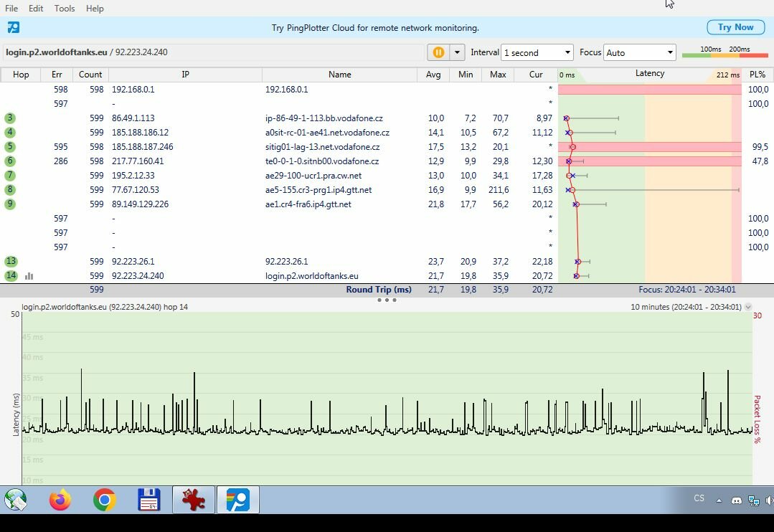Show hidden tray icons arrow
774x532 pixels.
[x=719, y=500]
